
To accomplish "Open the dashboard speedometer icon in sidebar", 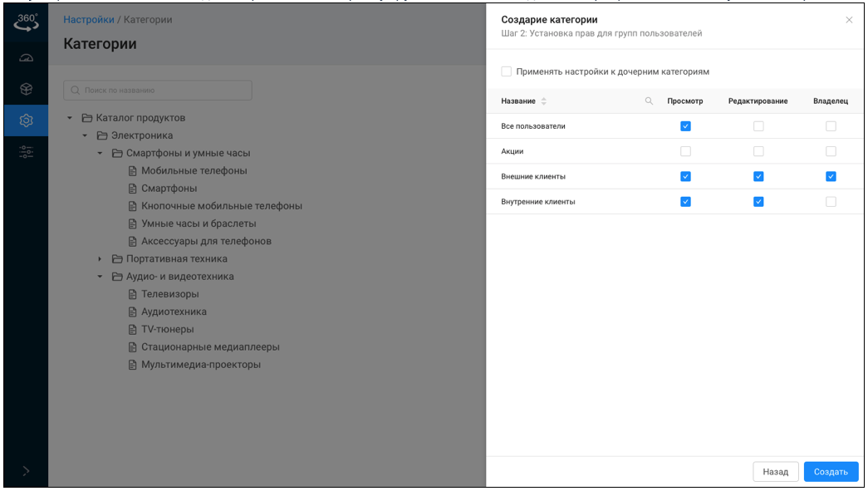I will [26, 58].
